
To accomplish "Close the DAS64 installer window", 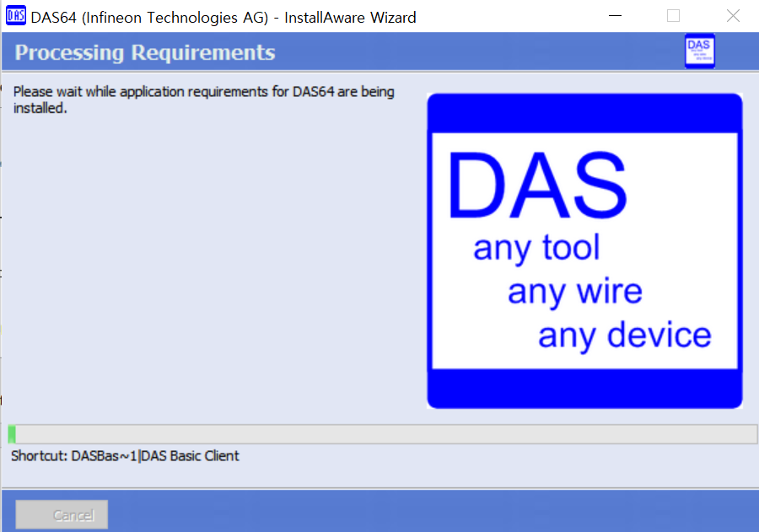I will [x=733, y=16].
